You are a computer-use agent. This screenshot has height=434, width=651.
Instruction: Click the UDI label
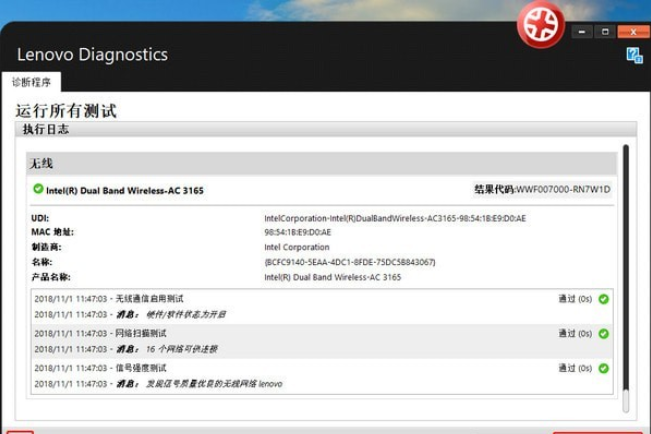pyautogui.click(x=40, y=218)
